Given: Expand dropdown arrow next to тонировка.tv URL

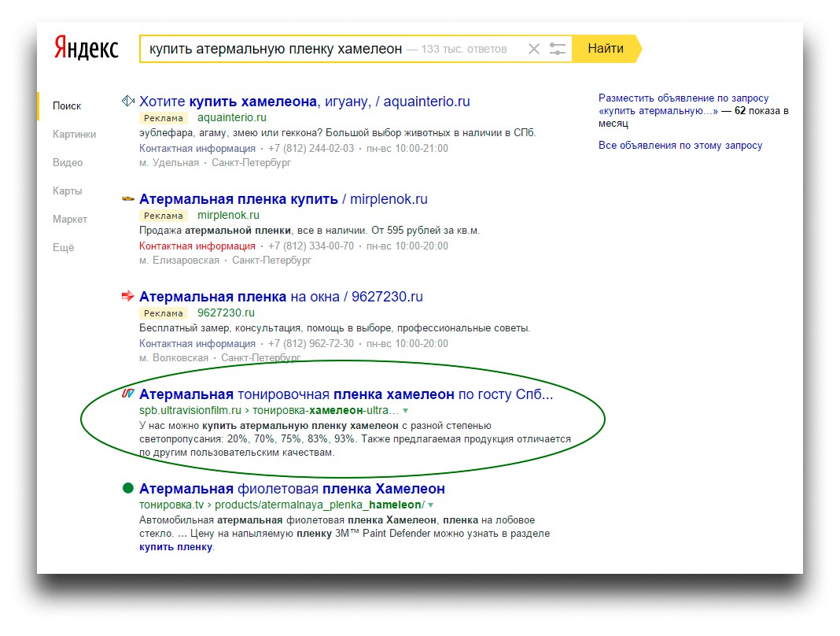Looking at the screenshot, I should click(431, 505).
